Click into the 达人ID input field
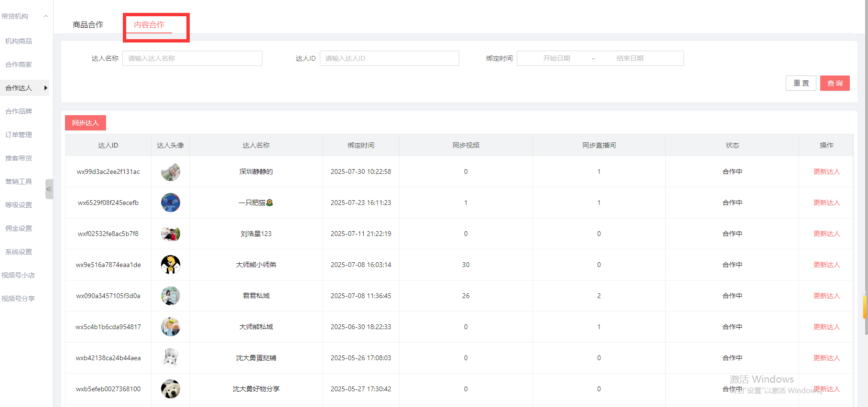Viewport: 868px width, 407px height. (x=389, y=58)
